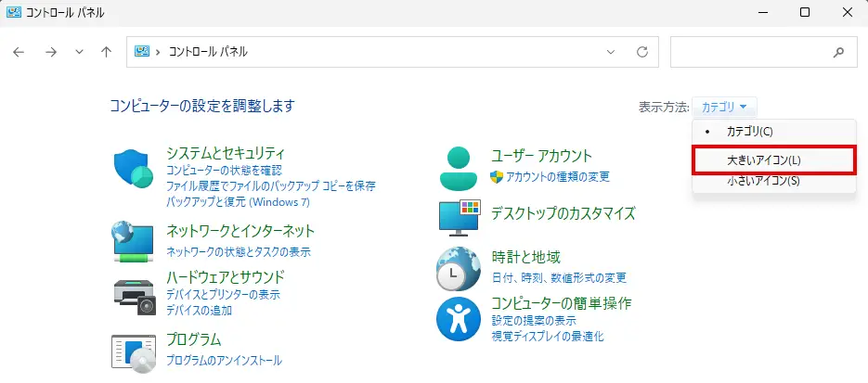
Task: Open デスクトップのカスタマイズ heading link
Action: (x=563, y=213)
